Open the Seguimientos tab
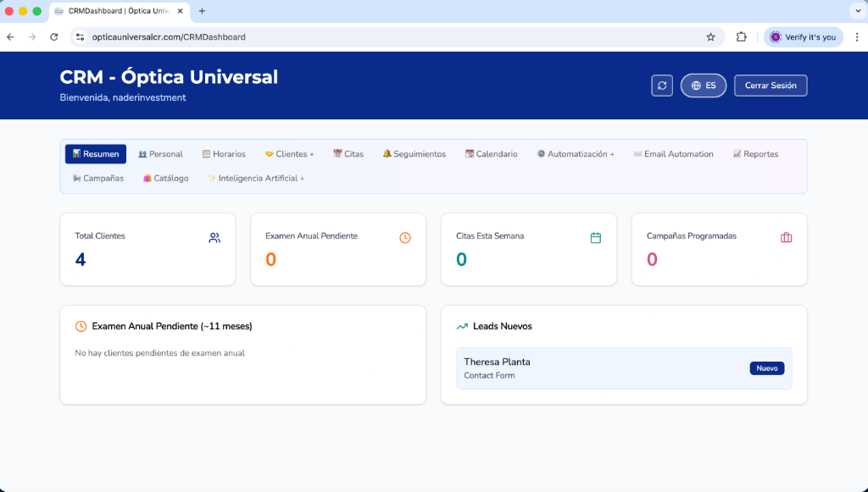This screenshot has width=868, height=492. [x=414, y=153]
